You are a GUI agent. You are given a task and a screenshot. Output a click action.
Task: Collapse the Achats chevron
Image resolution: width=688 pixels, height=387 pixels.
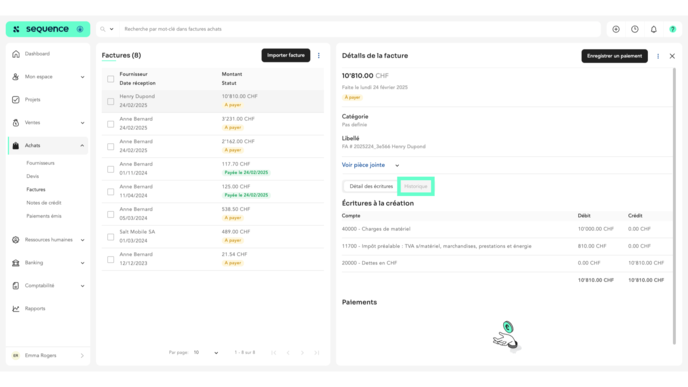[82, 146]
